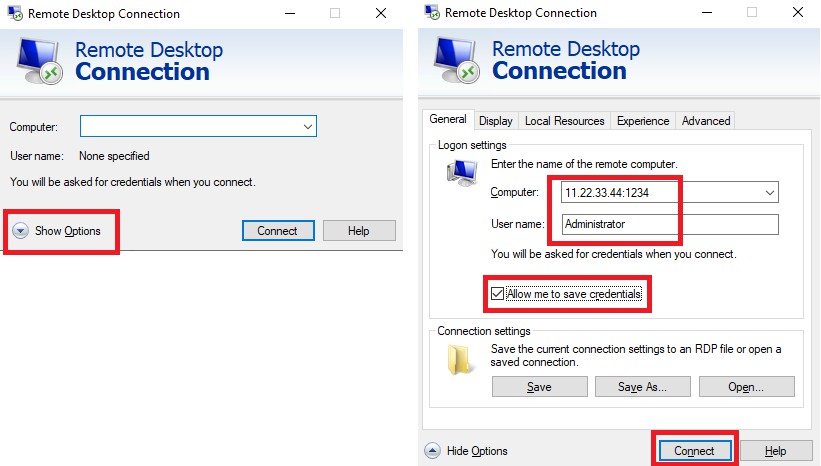Viewport: 821px width, 466px height.
Task: Collapse options with the Hide Options arrow
Action: pos(432,451)
